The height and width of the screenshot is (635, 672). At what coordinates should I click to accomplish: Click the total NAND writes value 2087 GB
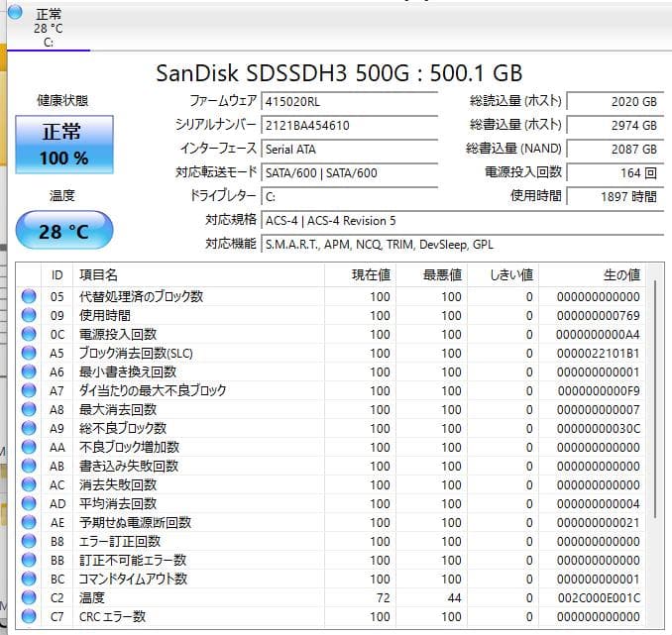click(616, 150)
